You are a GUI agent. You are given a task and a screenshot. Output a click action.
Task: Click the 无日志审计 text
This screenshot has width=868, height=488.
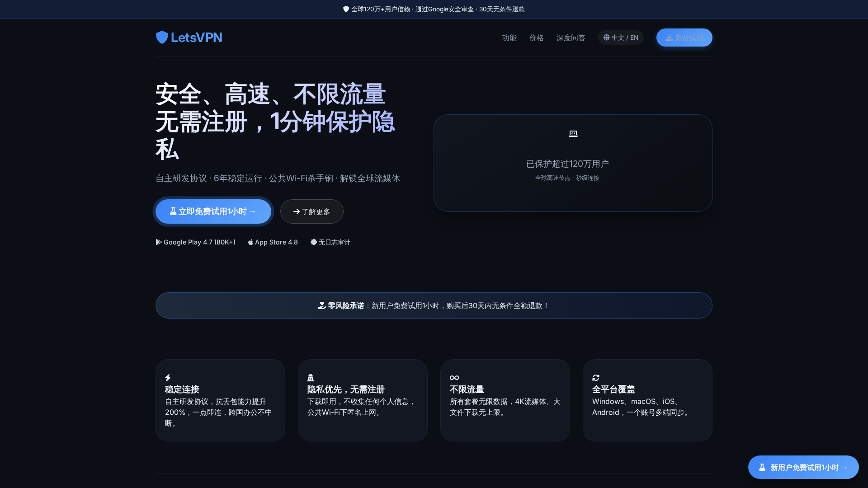pyautogui.click(x=334, y=242)
